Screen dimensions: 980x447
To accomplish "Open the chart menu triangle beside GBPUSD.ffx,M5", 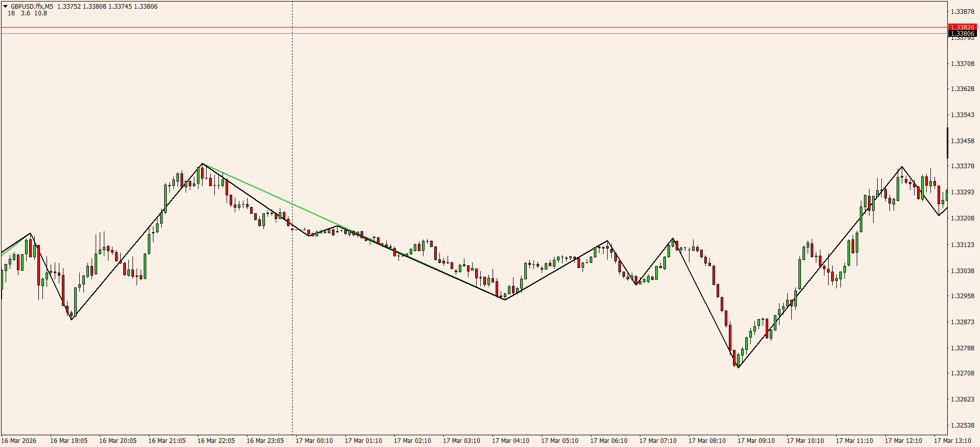I will tap(6, 6).
